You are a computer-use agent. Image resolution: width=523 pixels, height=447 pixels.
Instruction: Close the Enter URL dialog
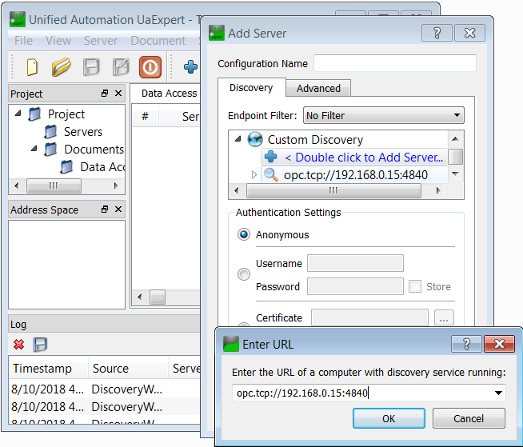499,344
